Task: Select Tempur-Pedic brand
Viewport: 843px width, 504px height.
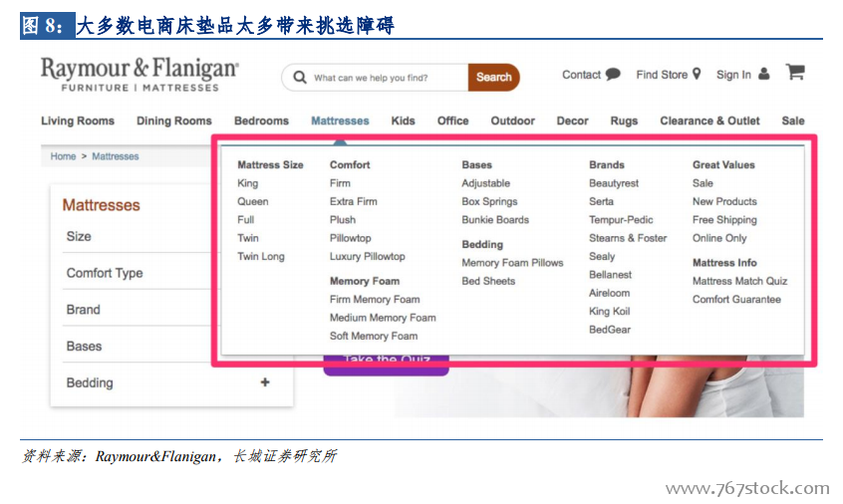Action: point(621,220)
